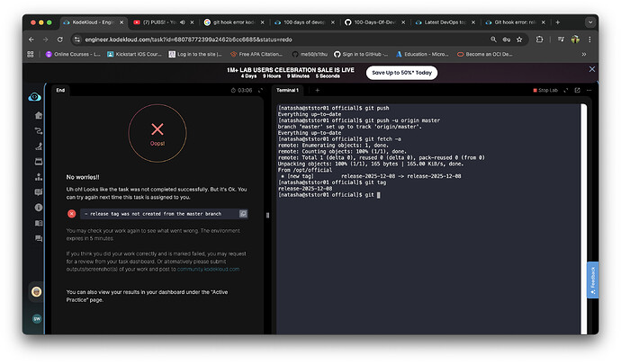This screenshot has width=621, height=364.
Task: Open Kickstart iOS Course bookmark
Action: coord(134,55)
